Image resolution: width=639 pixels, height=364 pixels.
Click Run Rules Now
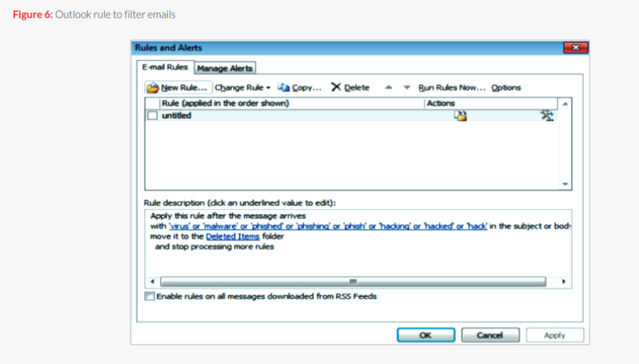452,87
